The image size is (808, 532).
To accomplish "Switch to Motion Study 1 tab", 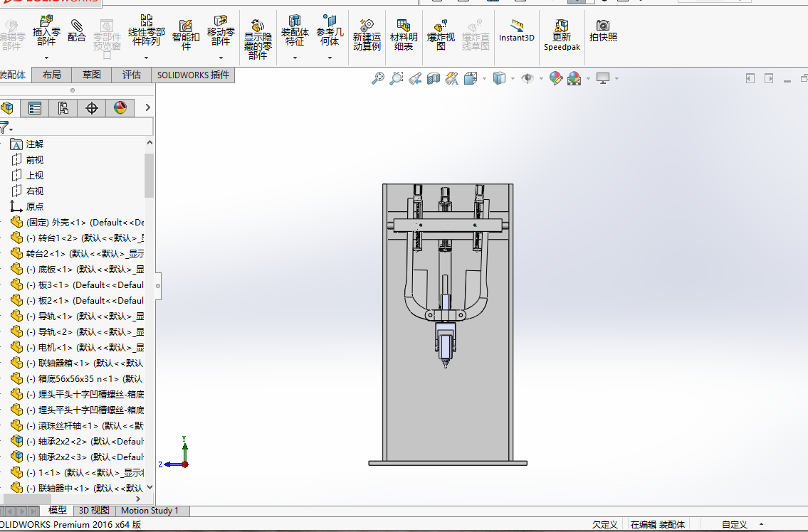I will (150, 511).
